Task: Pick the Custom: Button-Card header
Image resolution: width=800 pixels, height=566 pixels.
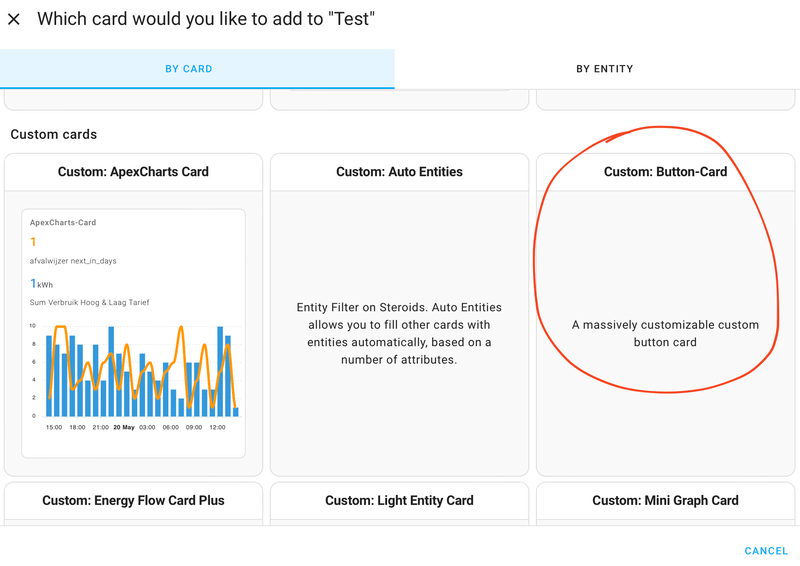Action: point(665,172)
